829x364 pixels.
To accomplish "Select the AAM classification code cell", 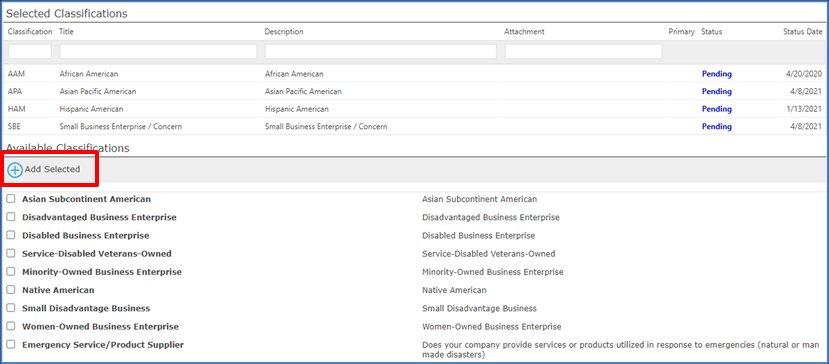I will point(16,74).
